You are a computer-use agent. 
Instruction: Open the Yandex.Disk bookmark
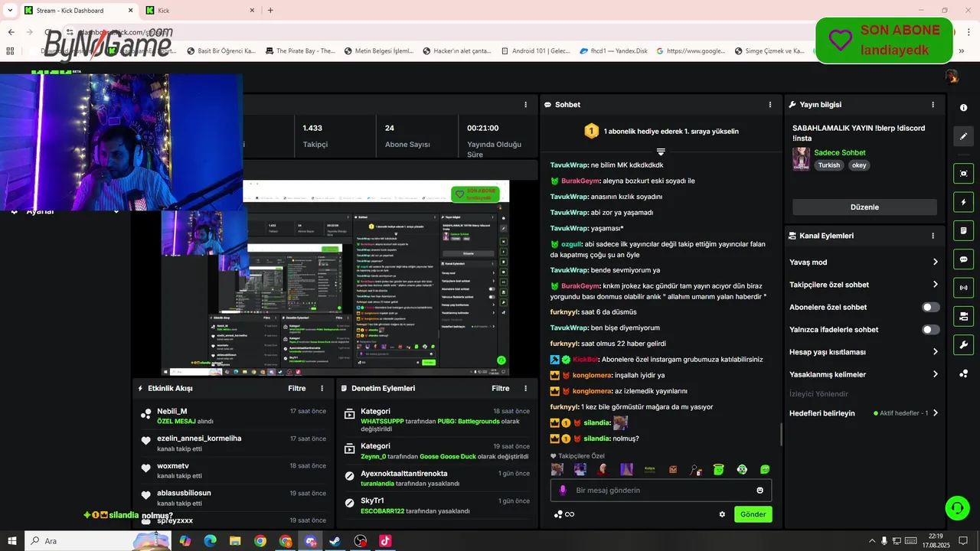(613, 51)
